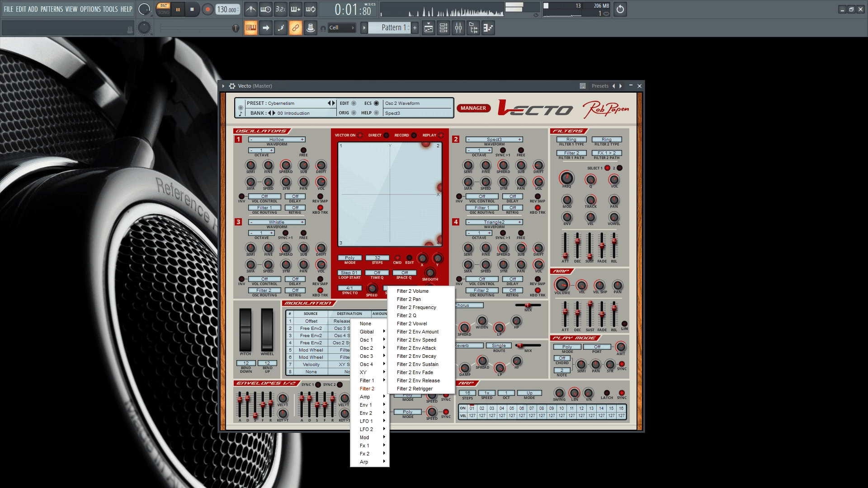Click the stamp tool icon
This screenshot has height=488, width=868.
coord(311,28)
